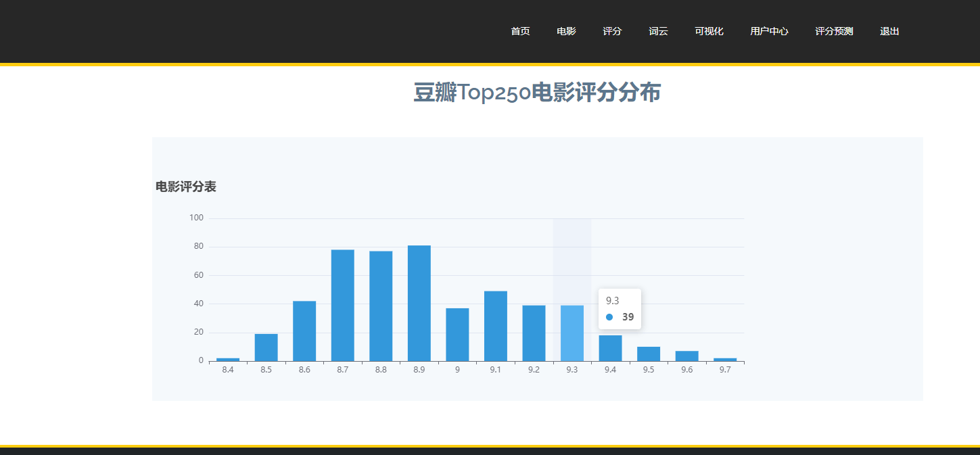Click the 8.4 rating bar
The height and width of the screenshot is (455, 980).
[228, 360]
